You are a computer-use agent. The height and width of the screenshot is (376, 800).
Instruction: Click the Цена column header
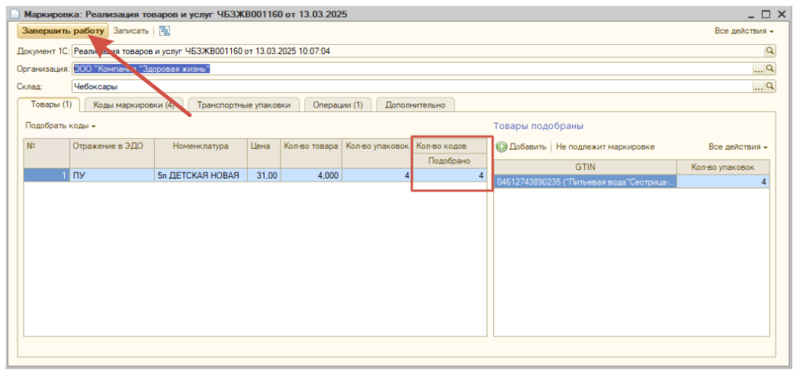263,153
